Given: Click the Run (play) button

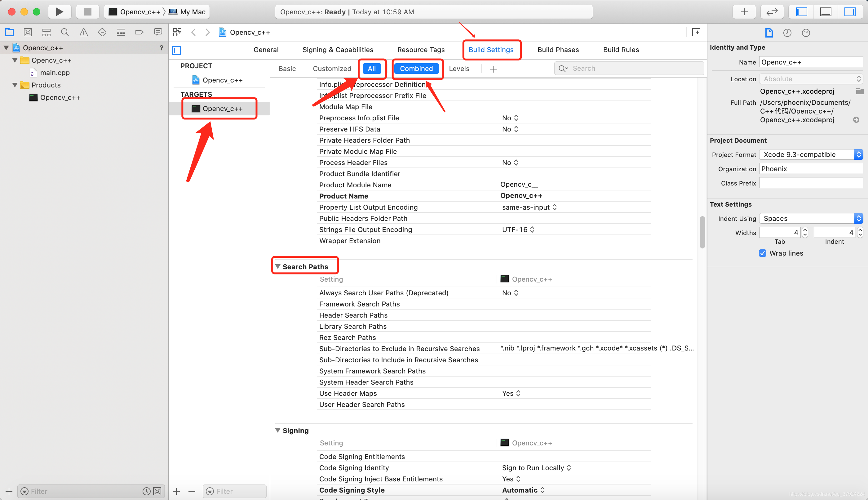Looking at the screenshot, I should tap(60, 12).
